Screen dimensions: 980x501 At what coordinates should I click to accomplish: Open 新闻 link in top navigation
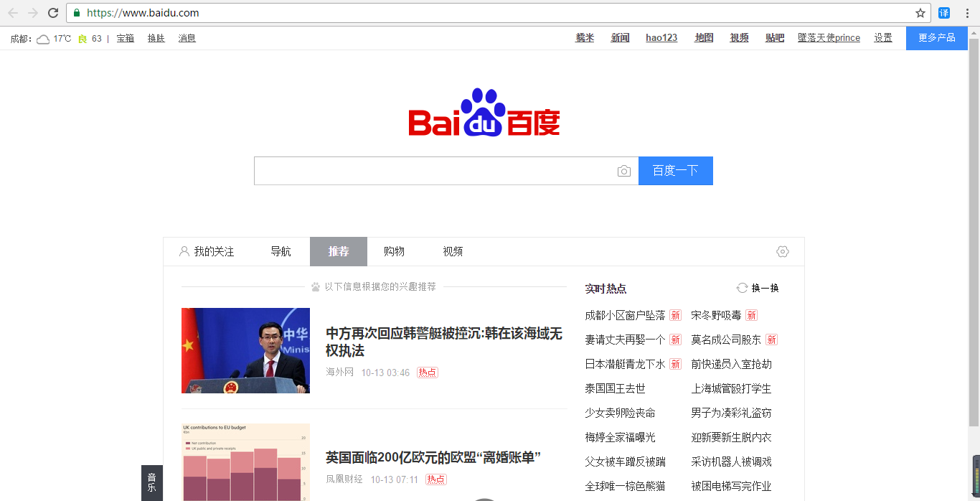click(620, 38)
